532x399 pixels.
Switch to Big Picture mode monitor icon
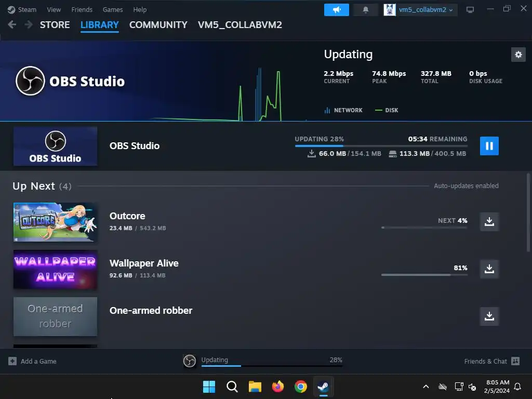[470, 10]
